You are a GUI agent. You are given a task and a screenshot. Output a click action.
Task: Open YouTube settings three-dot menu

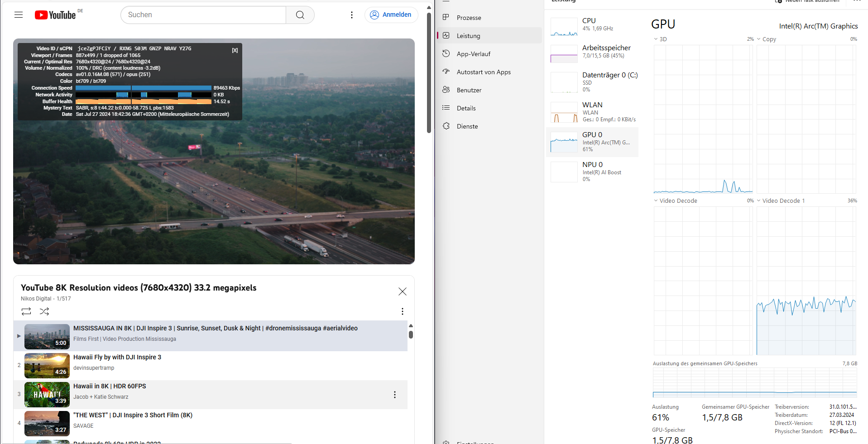click(x=351, y=15)
